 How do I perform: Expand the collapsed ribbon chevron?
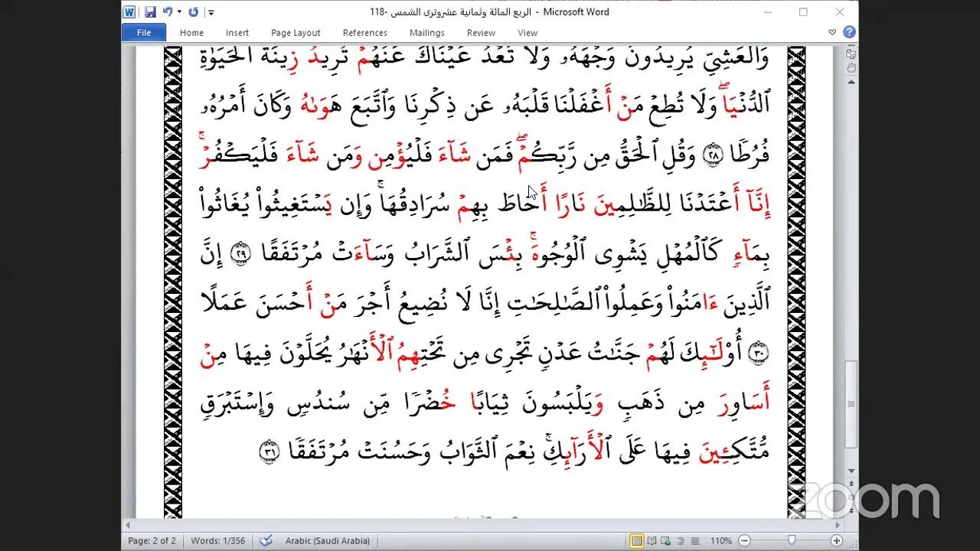832,32
